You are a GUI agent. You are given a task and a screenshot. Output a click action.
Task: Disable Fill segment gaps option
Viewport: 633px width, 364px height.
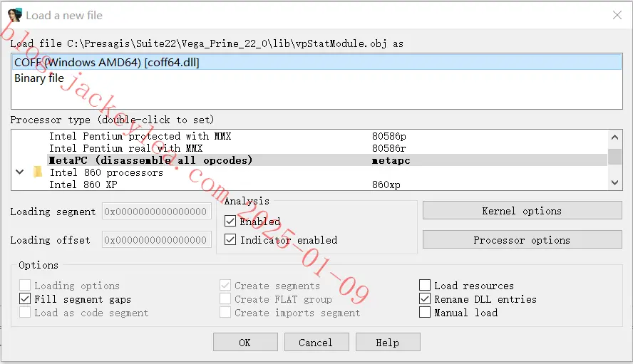coord(25,298)
